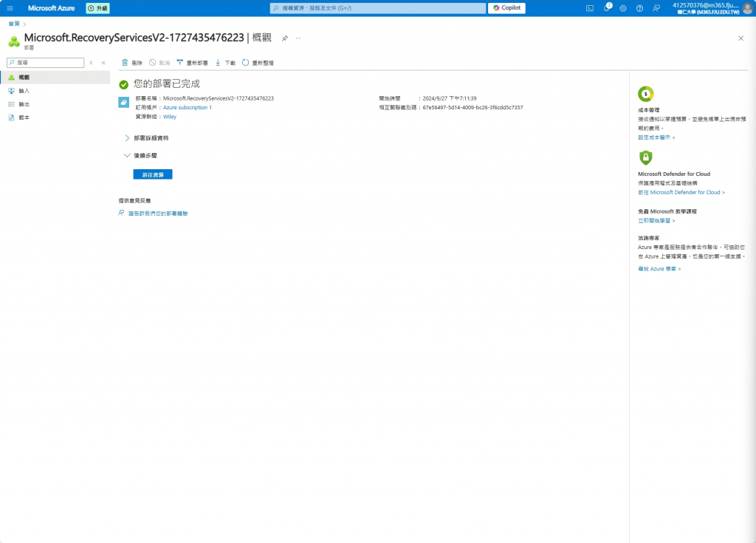Open the Azure subscription 1 link

(x=187, y=108)
